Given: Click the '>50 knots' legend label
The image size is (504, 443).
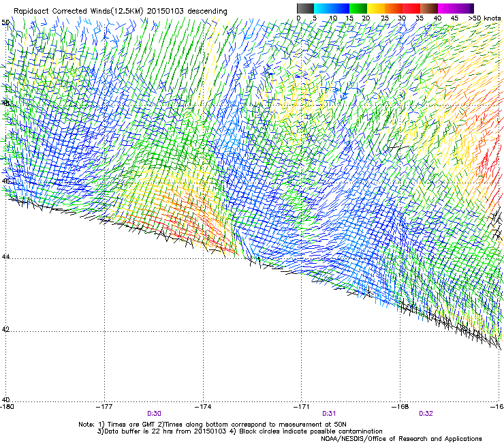Looking at the screenshot, I should point(484,18).
